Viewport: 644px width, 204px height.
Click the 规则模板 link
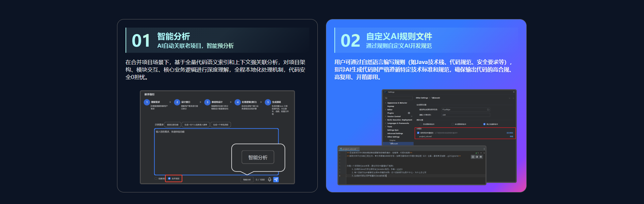[x=510, y=133]
